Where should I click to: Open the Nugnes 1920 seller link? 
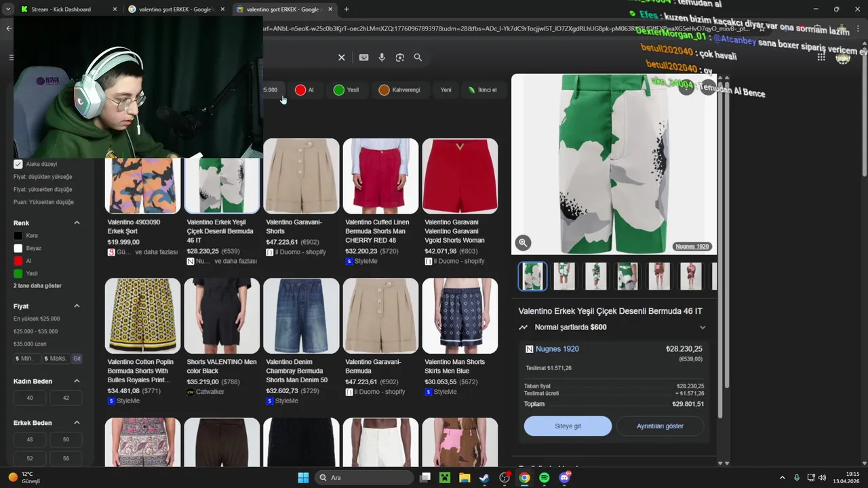557,349
